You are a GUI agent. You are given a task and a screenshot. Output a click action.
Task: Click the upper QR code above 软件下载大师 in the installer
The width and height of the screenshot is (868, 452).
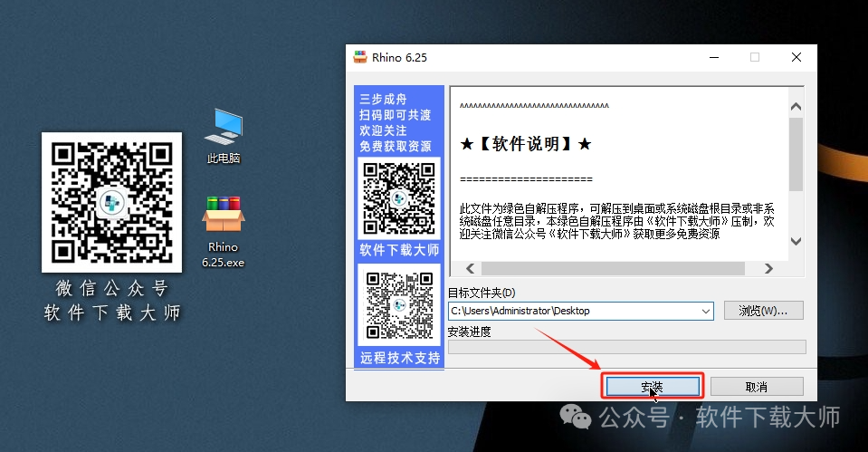399,198
